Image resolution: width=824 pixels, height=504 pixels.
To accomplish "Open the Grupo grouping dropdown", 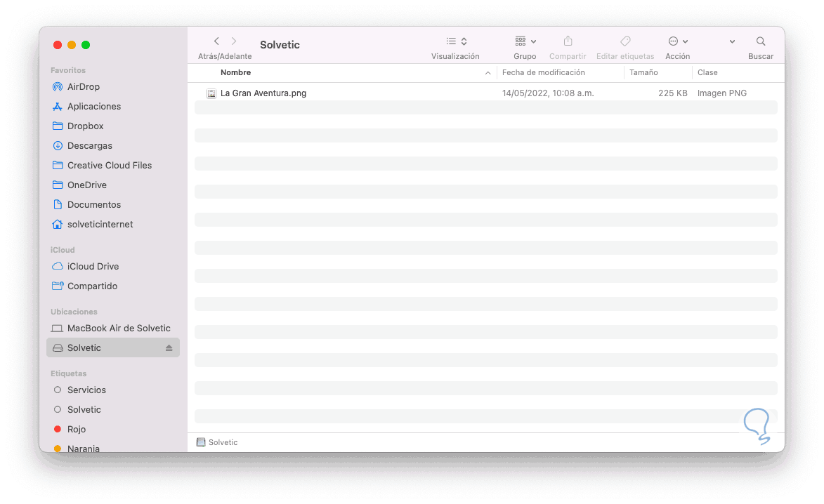I will point(525,41).
